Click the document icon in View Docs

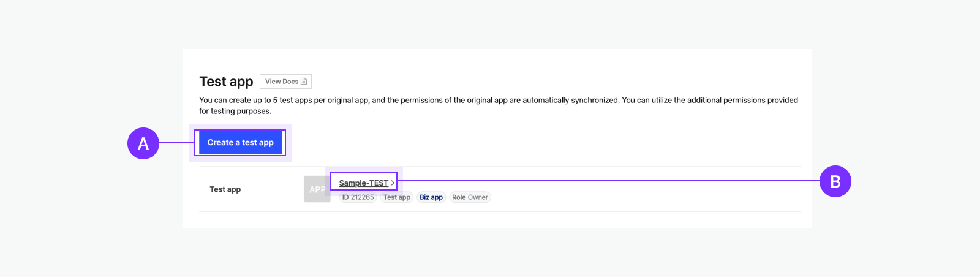click(x=304, y=82)
